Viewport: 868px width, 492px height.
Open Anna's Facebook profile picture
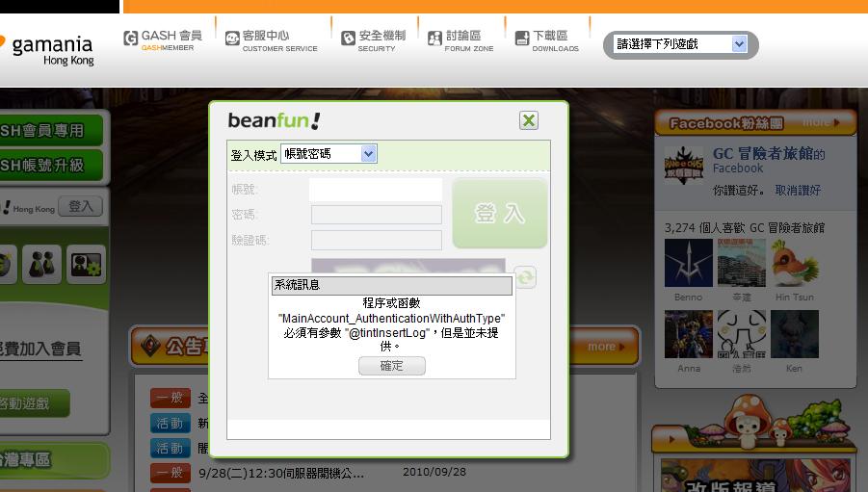[x=688, y=334]
